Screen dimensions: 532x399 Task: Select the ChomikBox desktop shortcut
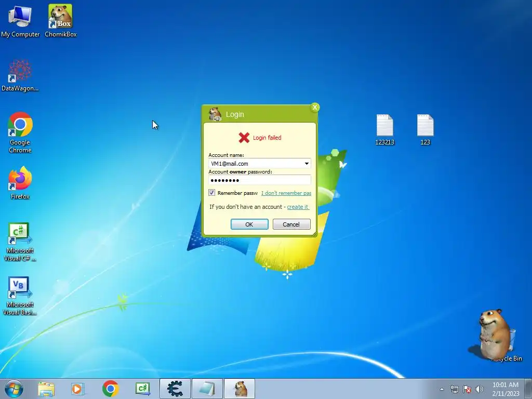click(60, 21)
